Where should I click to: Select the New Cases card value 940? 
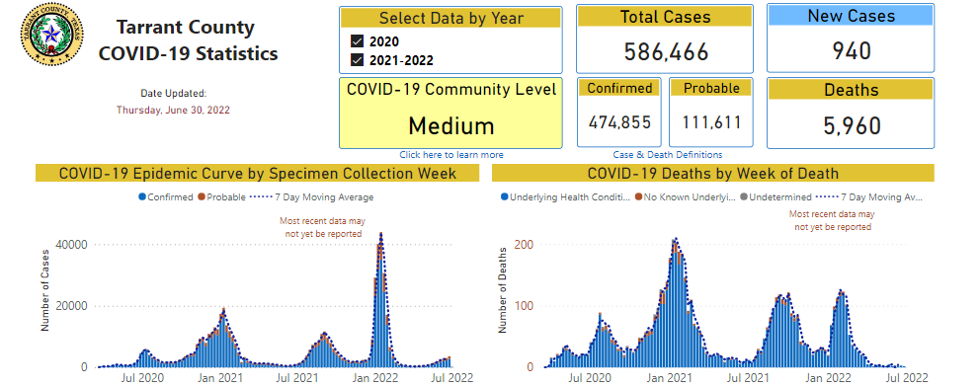(852, 51)
